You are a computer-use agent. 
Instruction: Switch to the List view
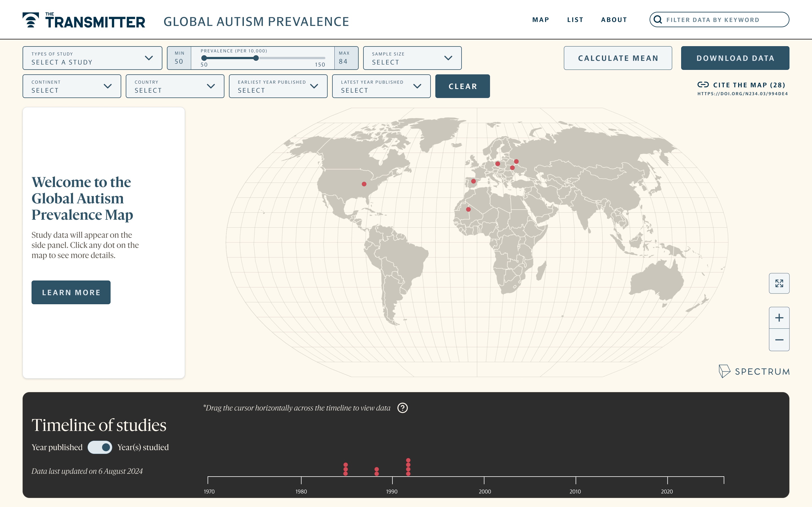click(x=575, y=20)
